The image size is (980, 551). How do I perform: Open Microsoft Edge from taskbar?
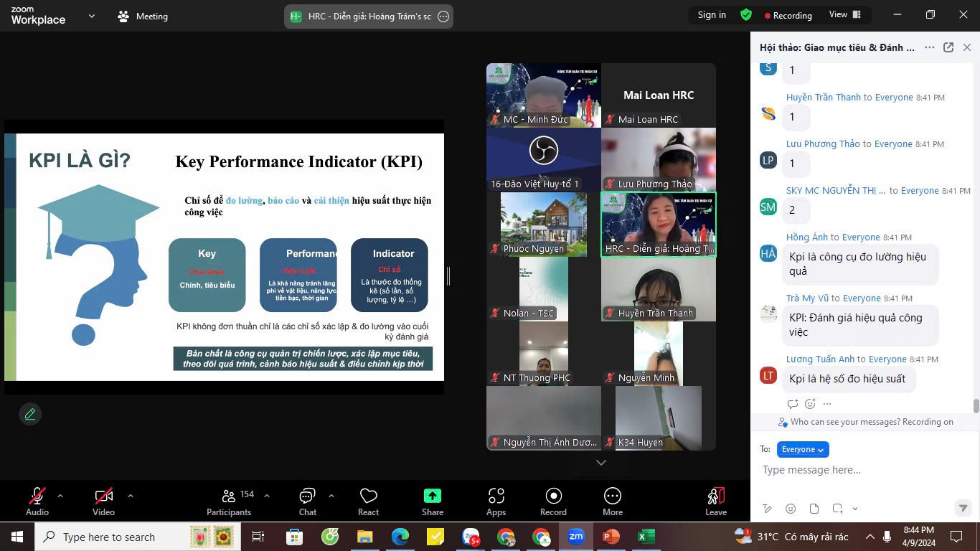click(400, 537)
